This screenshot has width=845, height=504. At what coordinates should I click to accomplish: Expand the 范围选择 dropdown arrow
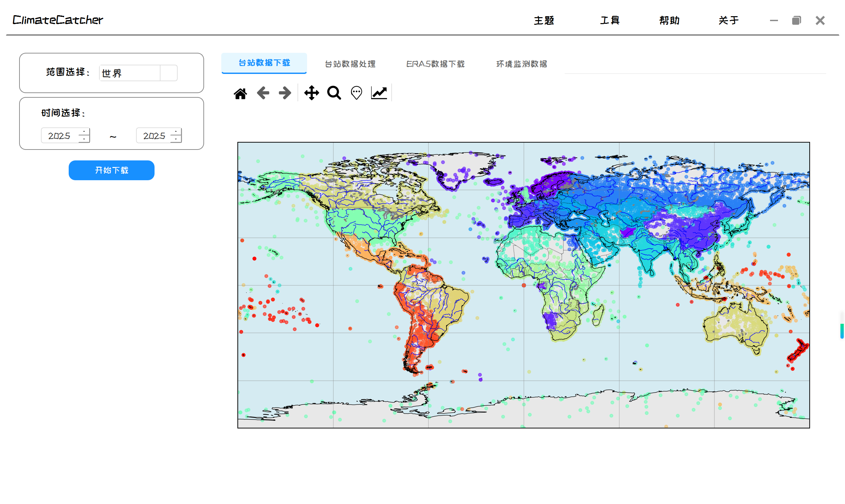tap(168, 73)
